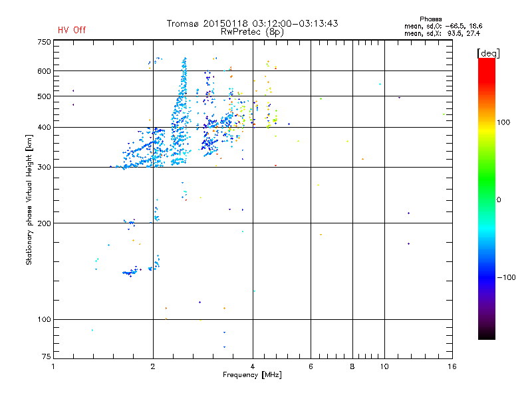Screen dimensions: 532x399
Task: Click the x-axis '16' tick label
Action: [452, 366]
